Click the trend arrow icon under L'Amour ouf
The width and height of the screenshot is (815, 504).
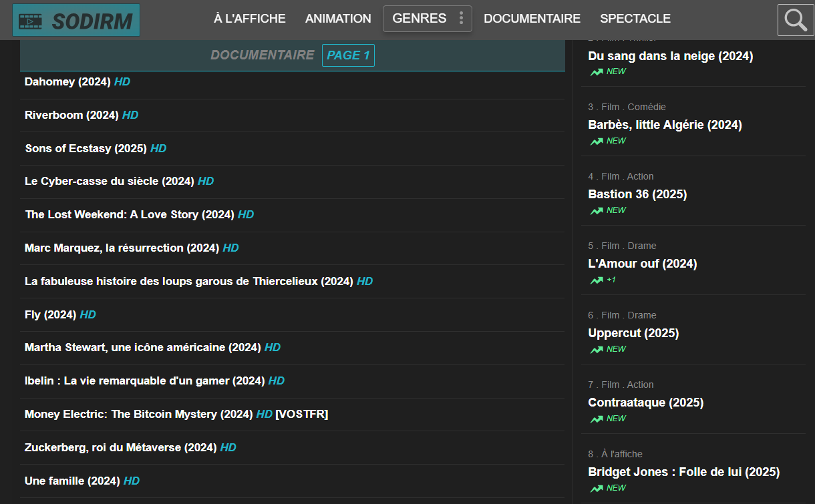tap(594, 280)
